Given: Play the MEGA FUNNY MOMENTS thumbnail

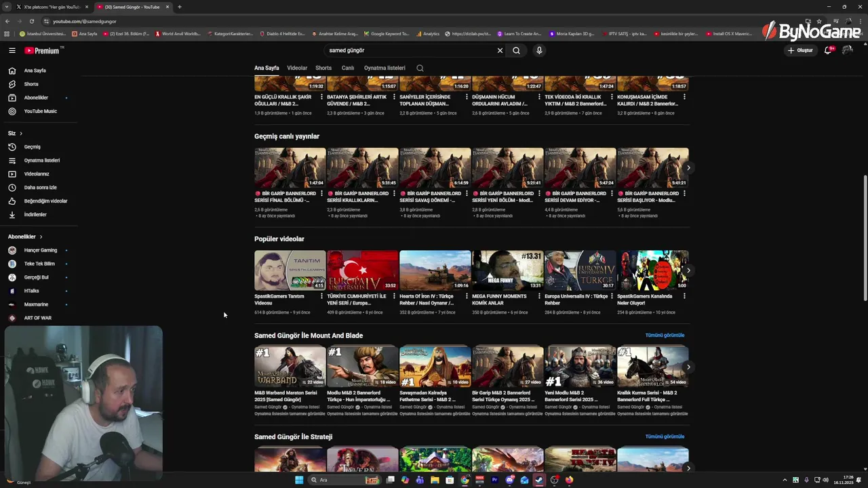Looking at the screenshot, I should coord(507,270).
